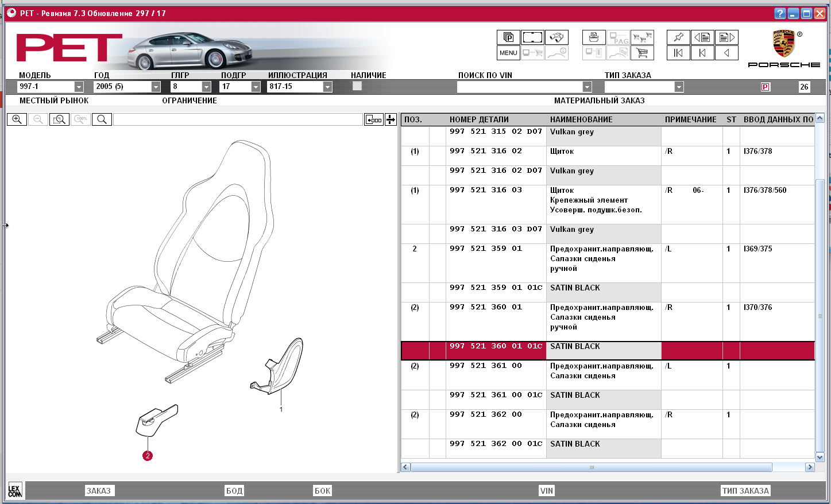Image resolution: width=831 pixels, height=504 pixels.
Task: Click the НАИМЕНОВАНИЕ column header
Action: click(581, 119)
